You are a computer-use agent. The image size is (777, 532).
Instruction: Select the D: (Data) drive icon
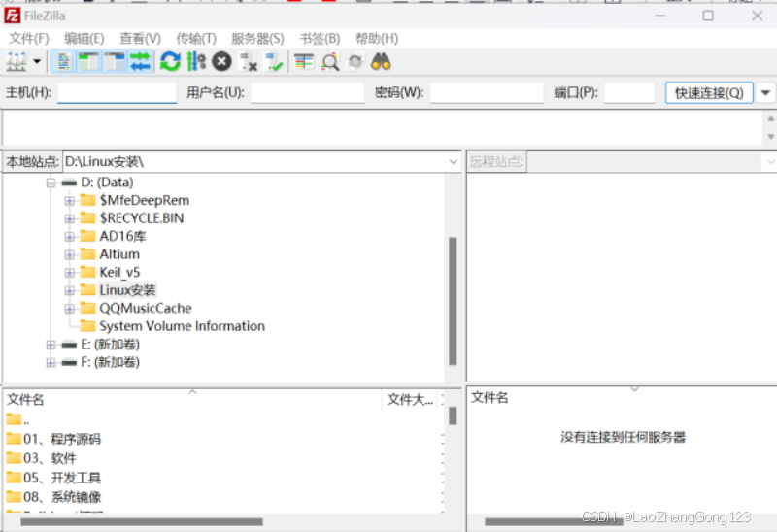pyautogui.click(x=69, y=183)
